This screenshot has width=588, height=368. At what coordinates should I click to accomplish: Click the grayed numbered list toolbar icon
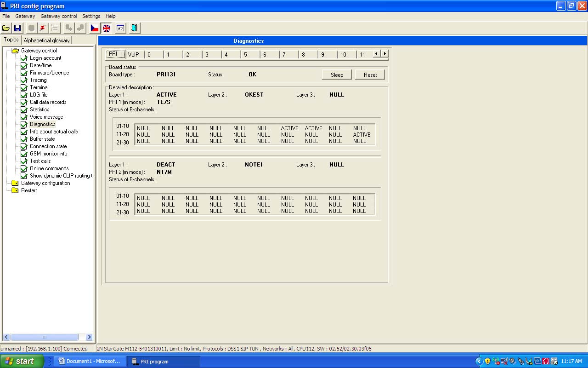55,28
